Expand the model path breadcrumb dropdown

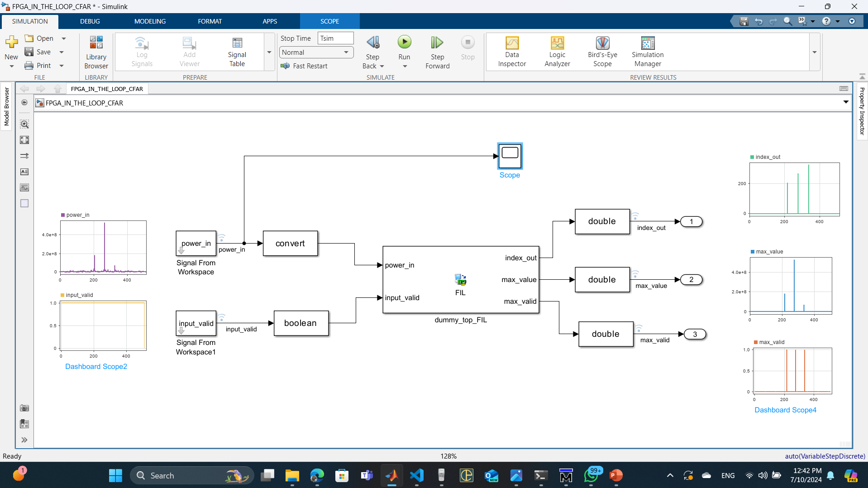[x=845, y=102]
